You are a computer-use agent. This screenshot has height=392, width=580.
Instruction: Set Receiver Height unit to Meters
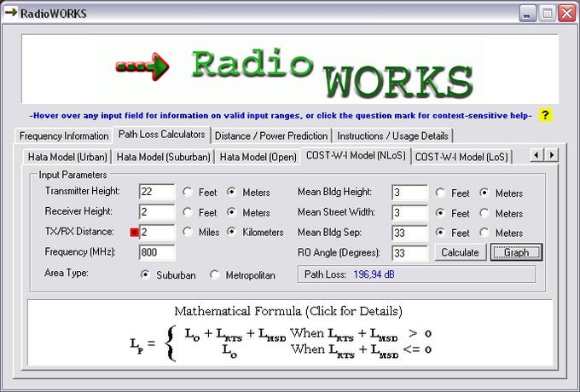[248, 212]
